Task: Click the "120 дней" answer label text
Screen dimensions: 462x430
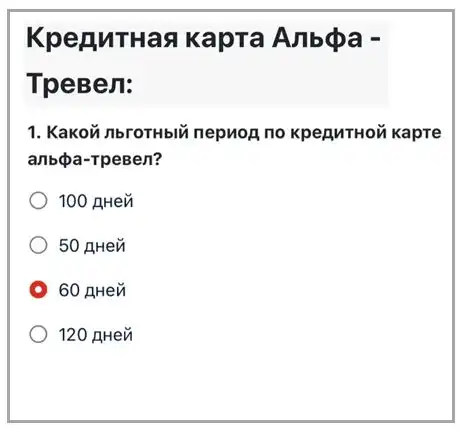Action: pyautogui.click(x=96, y=334)
